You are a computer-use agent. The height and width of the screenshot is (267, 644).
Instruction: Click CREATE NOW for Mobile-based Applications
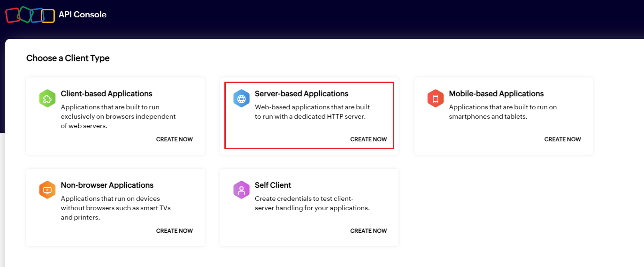pyautogui.click(x=563, y=139)
